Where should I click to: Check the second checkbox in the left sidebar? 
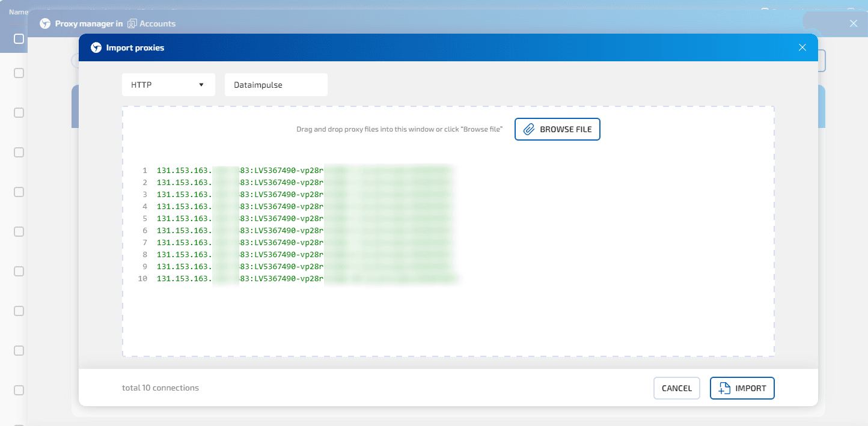tap(19, 73)
